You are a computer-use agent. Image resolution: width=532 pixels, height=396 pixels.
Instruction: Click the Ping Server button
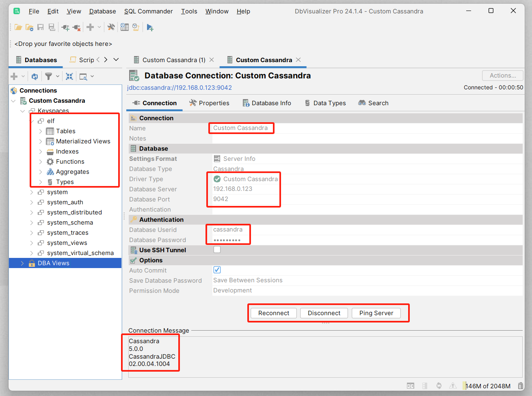(376, 313)
